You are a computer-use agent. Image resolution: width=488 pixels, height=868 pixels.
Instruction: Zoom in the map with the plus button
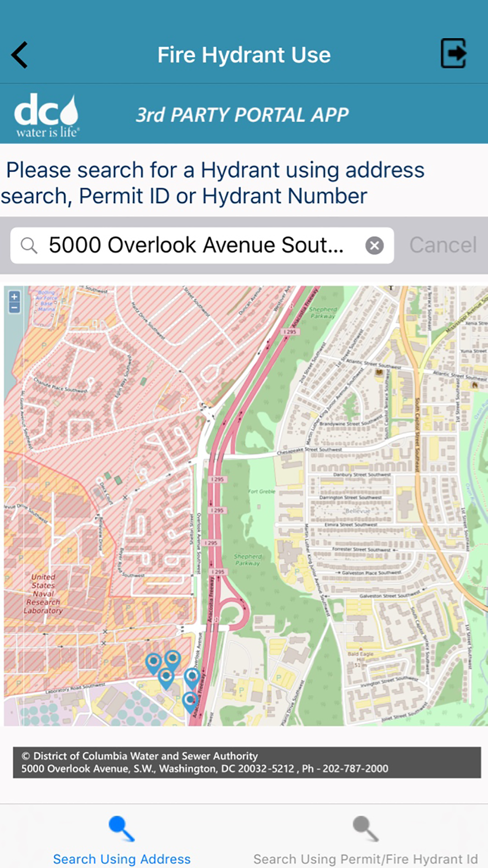click(x=15, y=297)
